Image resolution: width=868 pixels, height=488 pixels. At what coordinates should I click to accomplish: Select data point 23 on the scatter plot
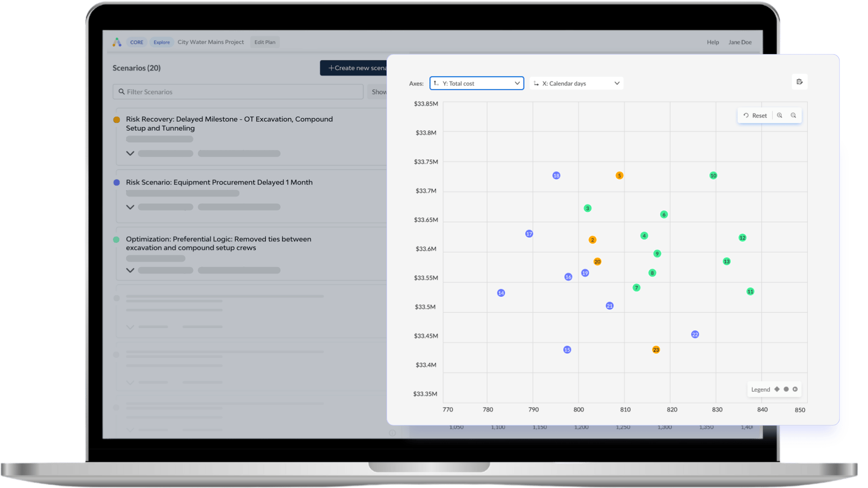click(656, 349)
